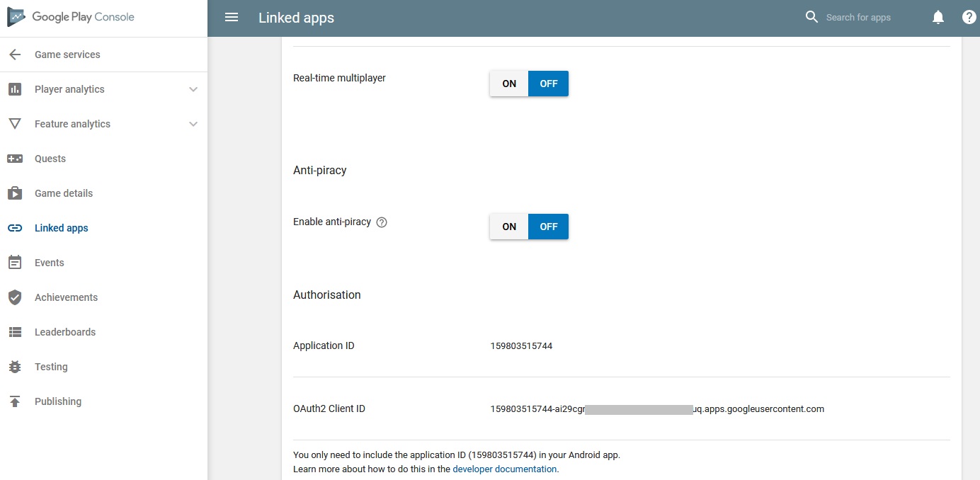The height and width of the screenshot is (480, 980).
Task: Turn on Real-time multiplayer
Action: (508, 83)
